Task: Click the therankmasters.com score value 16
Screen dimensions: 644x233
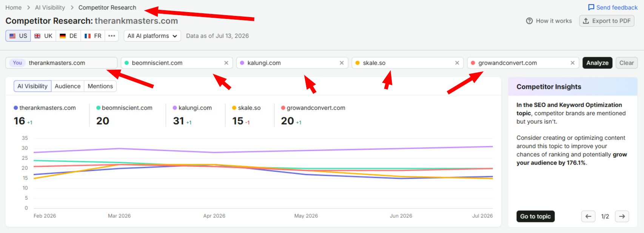Action: [x=19, y=121]
